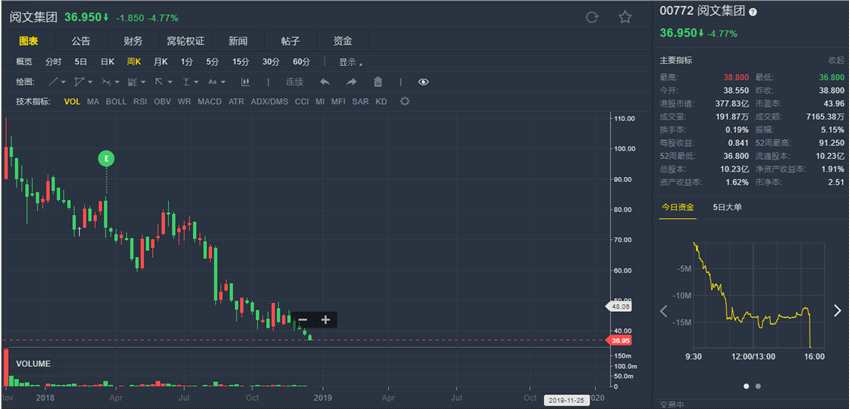Switch chart to 15分 interval
The width and height of the screenshot is (850, 409).
241,62
